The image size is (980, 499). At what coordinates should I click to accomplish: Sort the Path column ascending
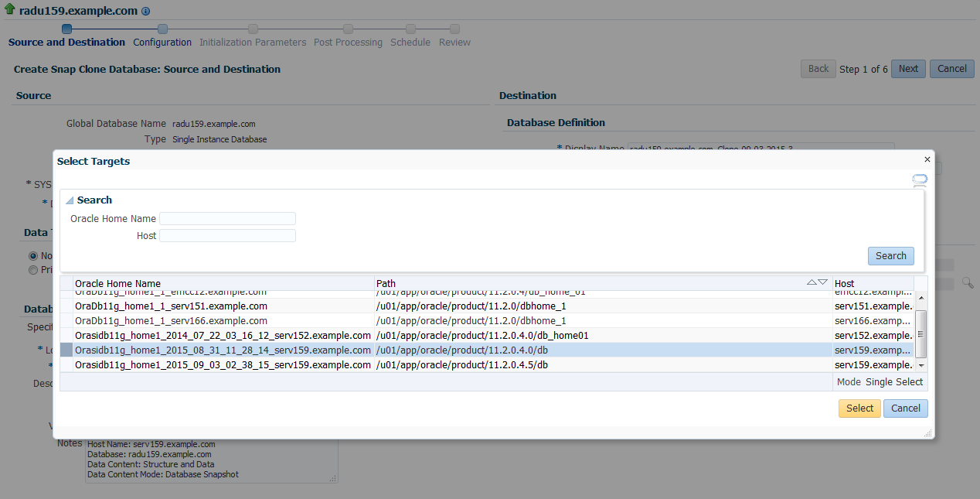[812, 282]
